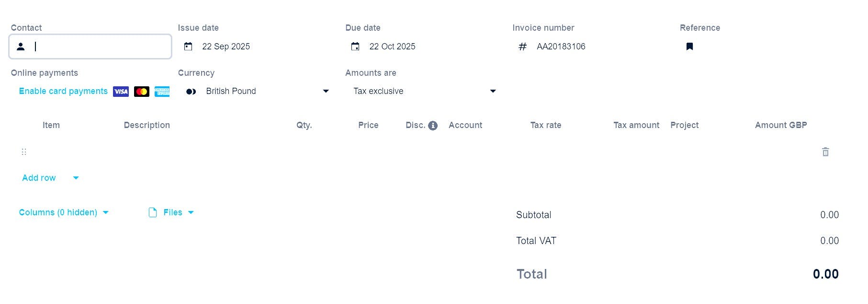Open the Tax exclusive dropdown

(x=493, y=91)
